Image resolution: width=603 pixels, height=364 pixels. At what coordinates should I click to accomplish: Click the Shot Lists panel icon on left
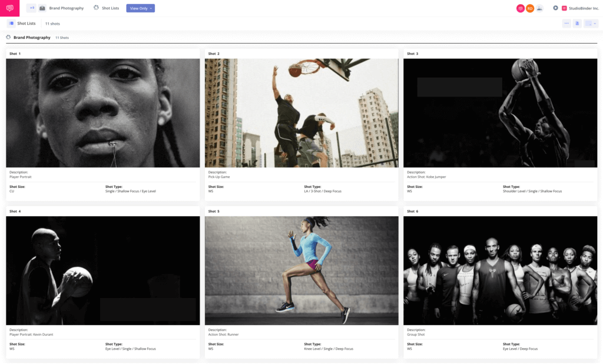point(11,23)
